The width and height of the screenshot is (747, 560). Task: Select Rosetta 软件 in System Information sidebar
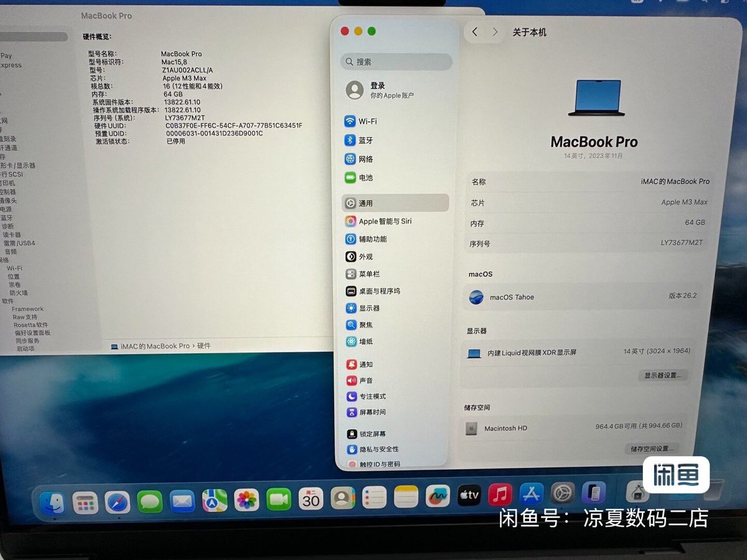31,325
